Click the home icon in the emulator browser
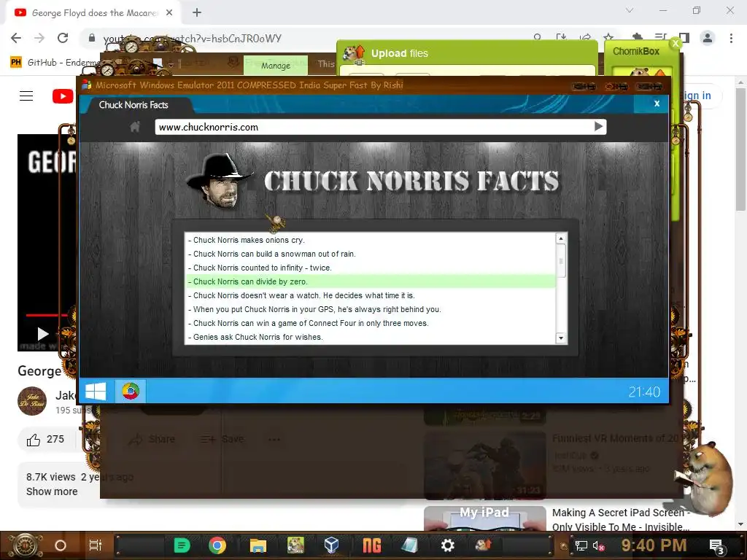The image size is (747, 560). click(x=135, y=127)
